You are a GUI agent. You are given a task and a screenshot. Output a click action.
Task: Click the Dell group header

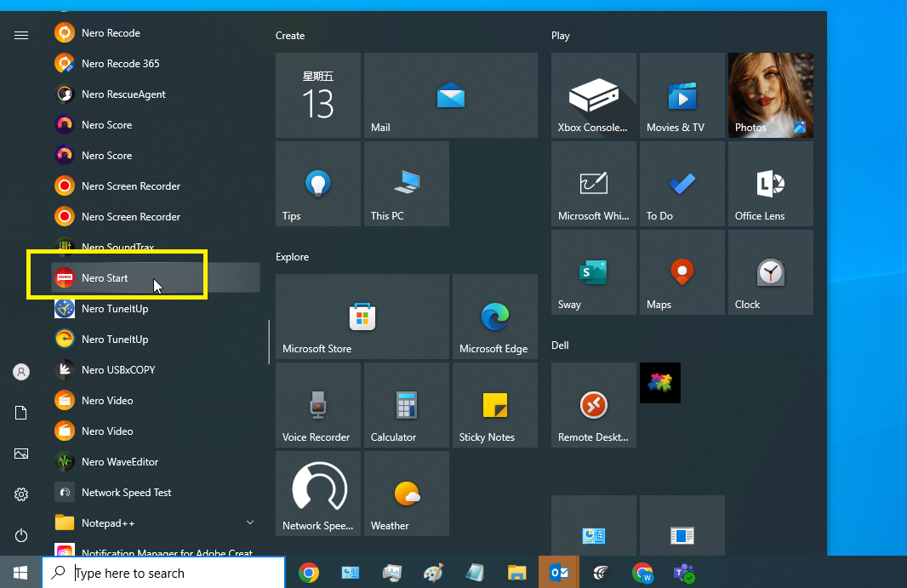click(x=560, y=345)
